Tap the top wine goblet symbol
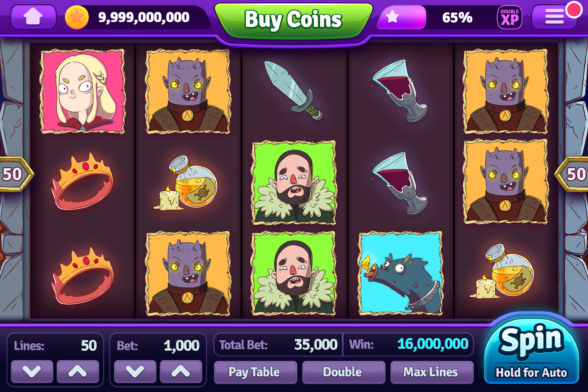 click(x=399, y=91)
